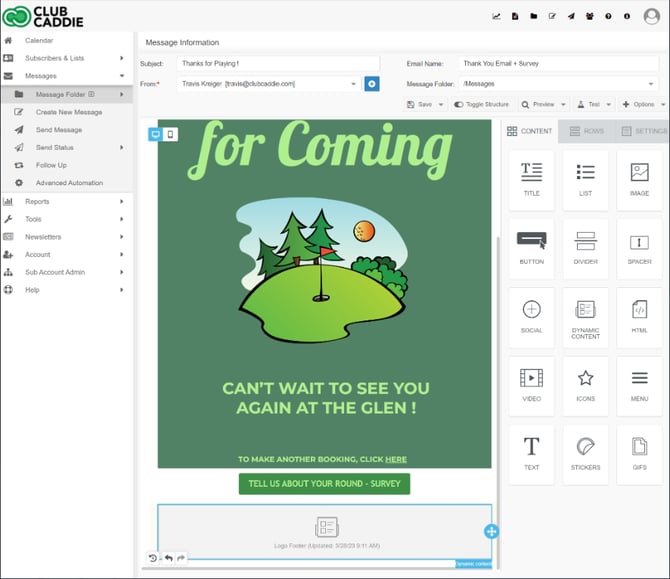Open user profile avatar
The width and height of the screenshot is (670, 579).
[651, 16]
